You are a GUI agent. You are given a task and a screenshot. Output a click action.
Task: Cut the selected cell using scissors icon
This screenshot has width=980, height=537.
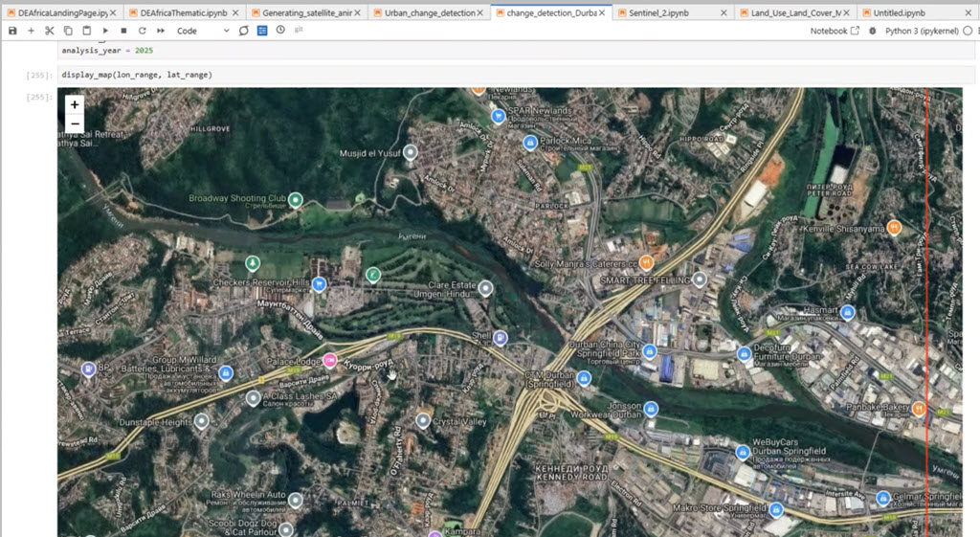click(50, 31)
